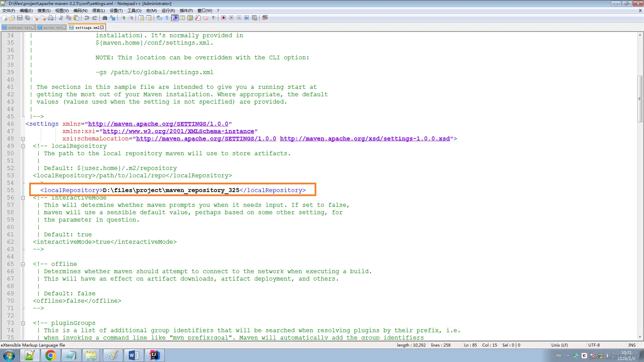
Task: Open the 插件(P) menu
Action: pos(186,10)
